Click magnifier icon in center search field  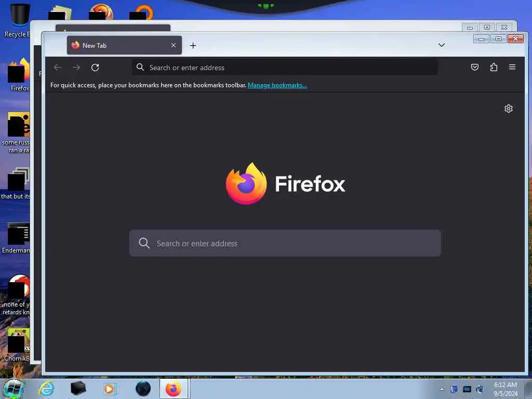(x=144, y=243)
